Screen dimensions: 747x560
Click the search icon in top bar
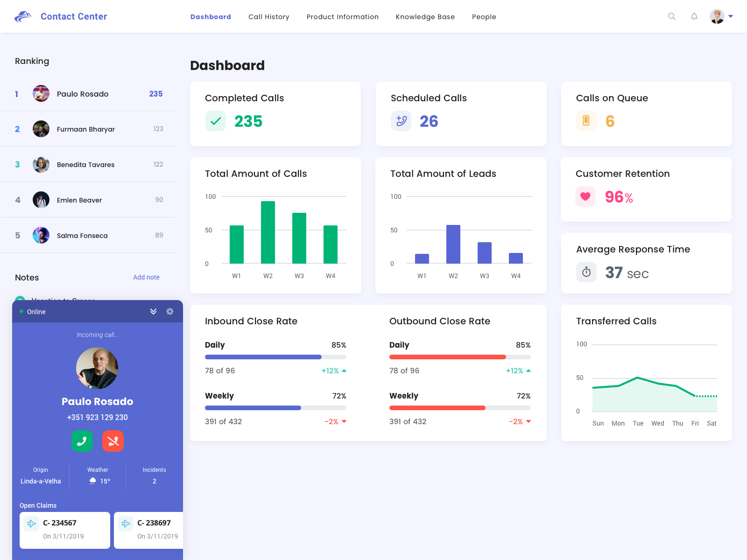pos(671,16)
